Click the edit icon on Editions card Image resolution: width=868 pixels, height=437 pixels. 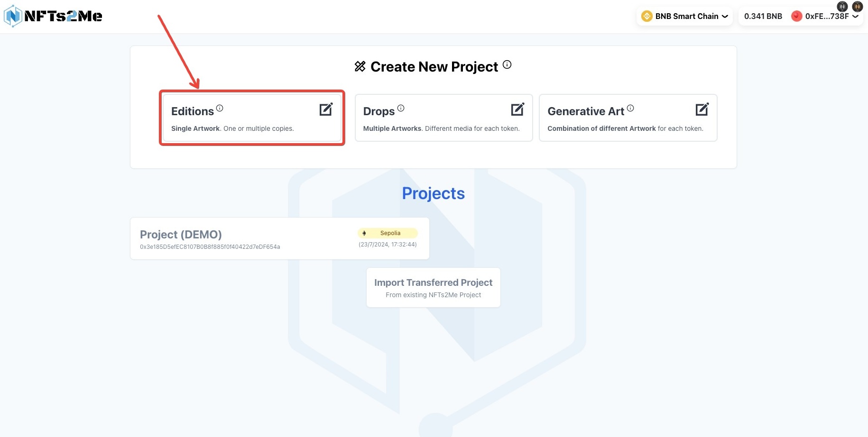tap(326, 109)
